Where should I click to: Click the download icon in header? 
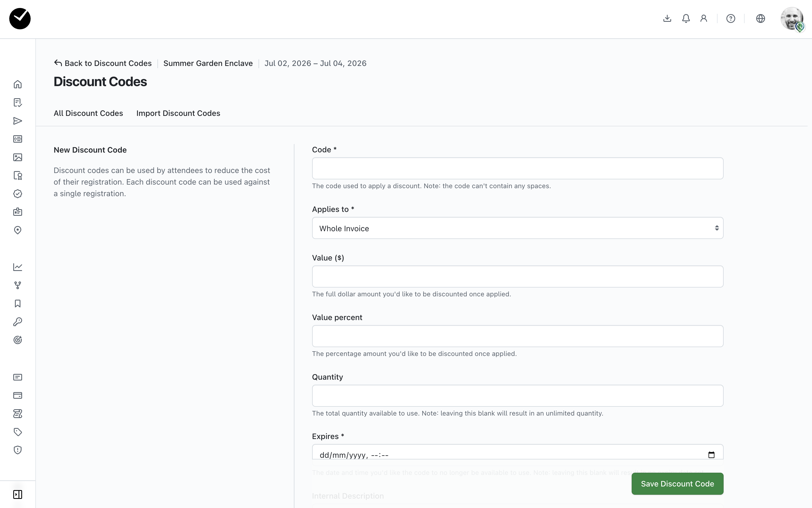click(667, 18)
